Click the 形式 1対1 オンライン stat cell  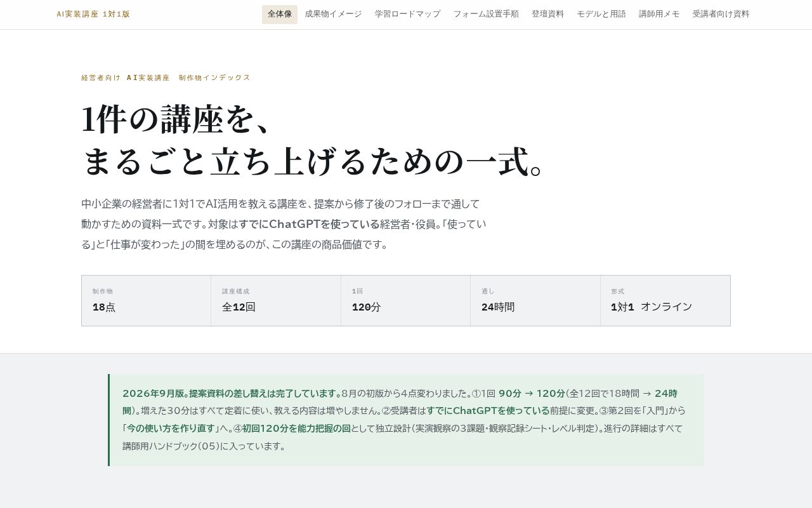click(x=665, y=300)
